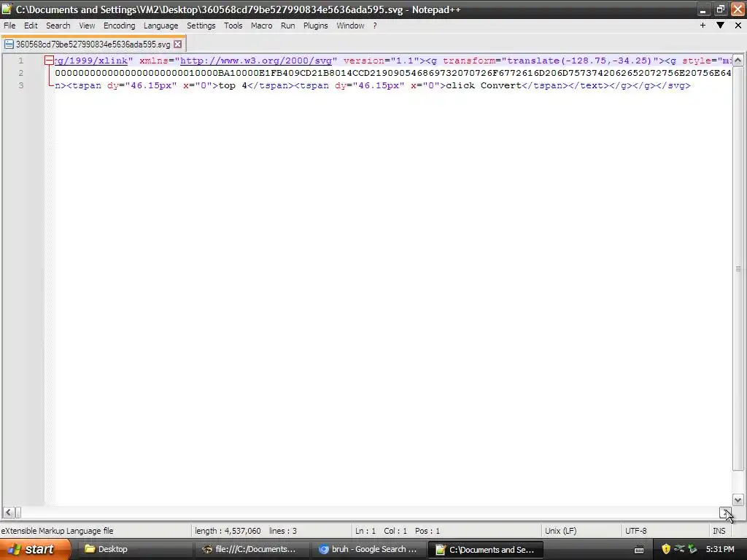Click the keyboard icon in the system tray
Image resolution: width=747 pixels, height=560 pixels.
click(639, 550)
